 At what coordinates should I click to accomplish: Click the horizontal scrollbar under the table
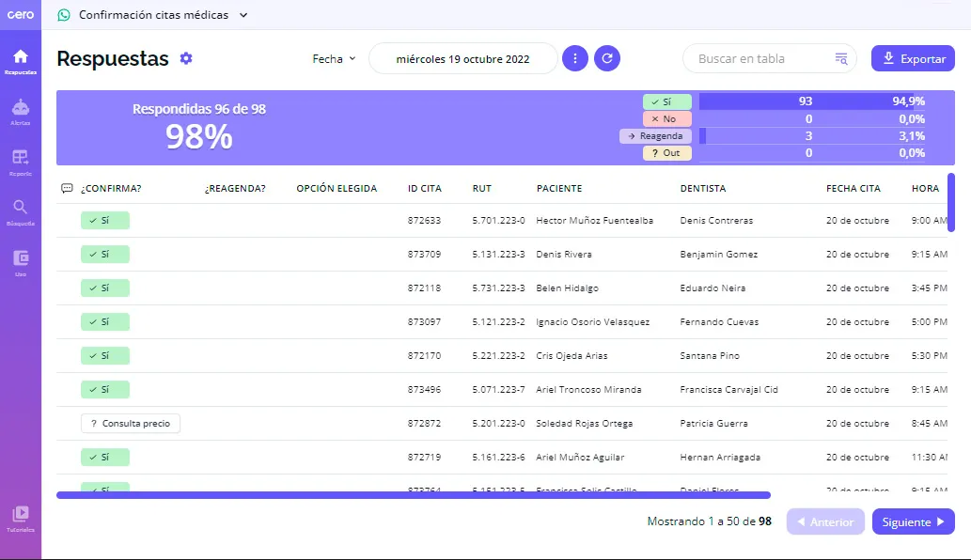point(413,495)
